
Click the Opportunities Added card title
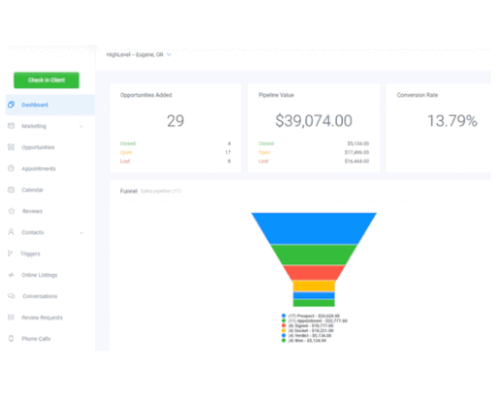tap(146, 95)
